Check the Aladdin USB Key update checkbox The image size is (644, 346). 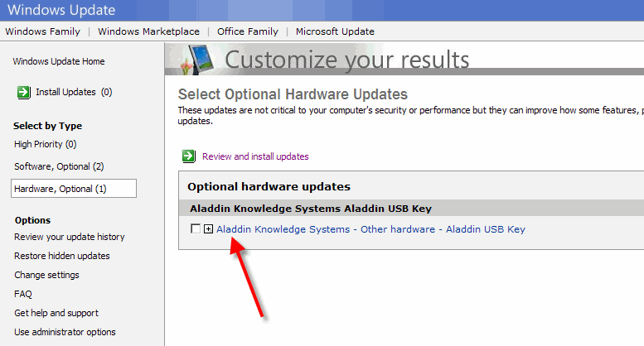tap(196, 228)
